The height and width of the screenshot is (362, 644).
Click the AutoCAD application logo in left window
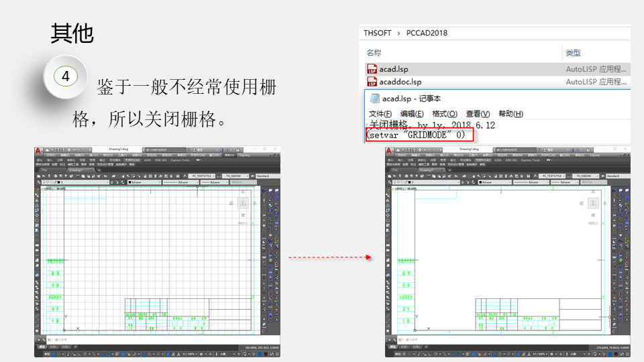coord(40,150)
